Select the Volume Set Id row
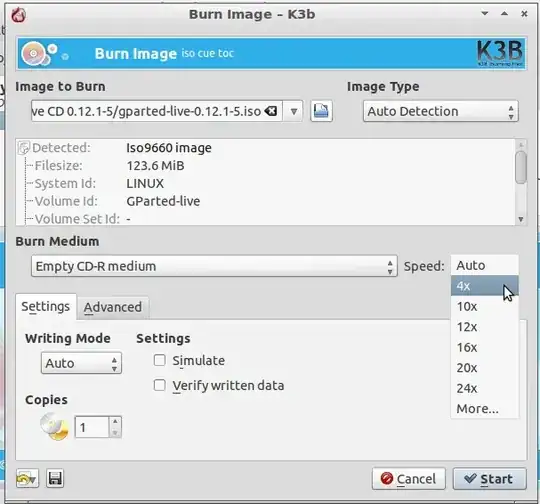540x504 pixels. [x=265, y=218]
